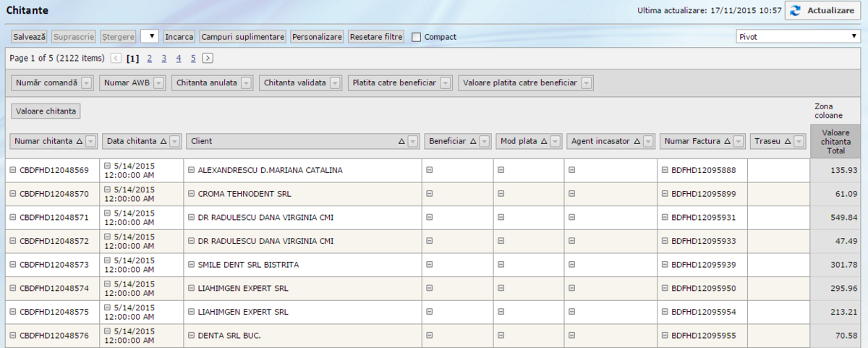Open filter icon on Client column header

coord(413,142)
